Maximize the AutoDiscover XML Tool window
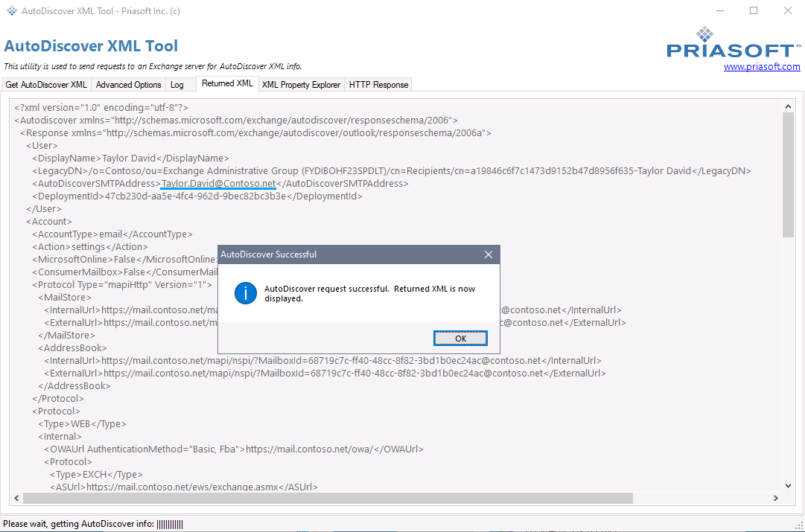This screenshot has width=805, height=532. tap(753, 10)
